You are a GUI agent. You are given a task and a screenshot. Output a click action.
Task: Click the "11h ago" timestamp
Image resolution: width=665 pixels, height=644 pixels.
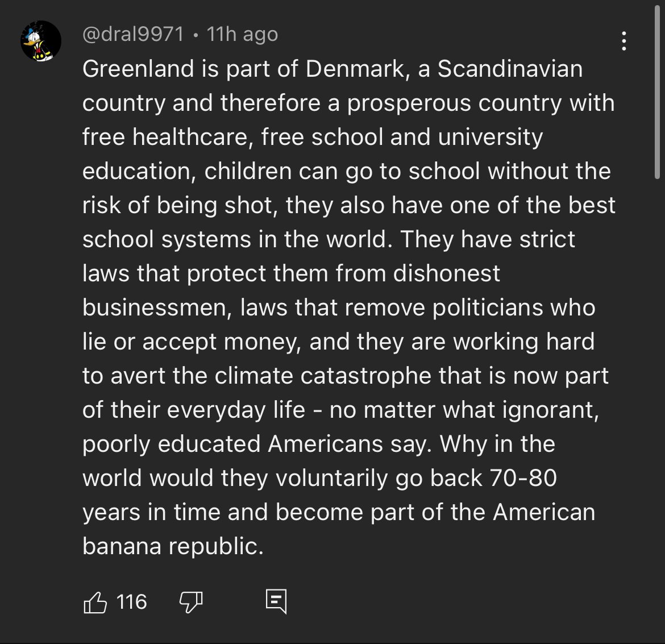(x=243, y=35)
